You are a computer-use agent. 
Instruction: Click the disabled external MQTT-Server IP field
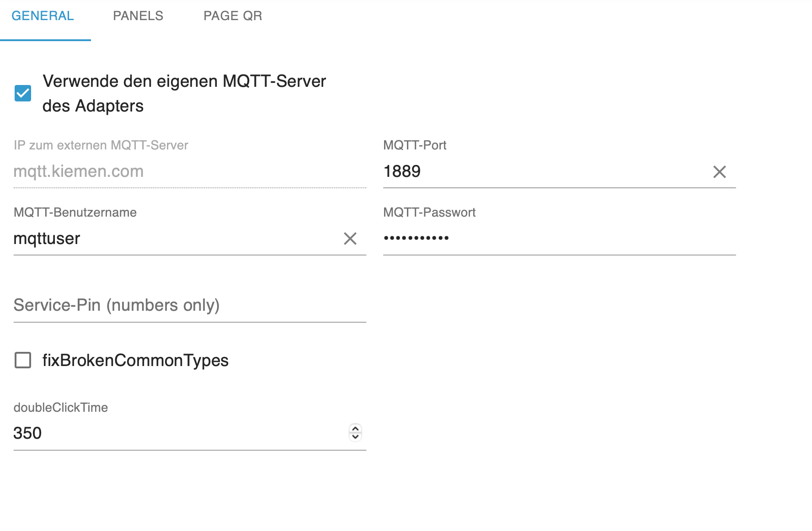(x=190, y=172)
